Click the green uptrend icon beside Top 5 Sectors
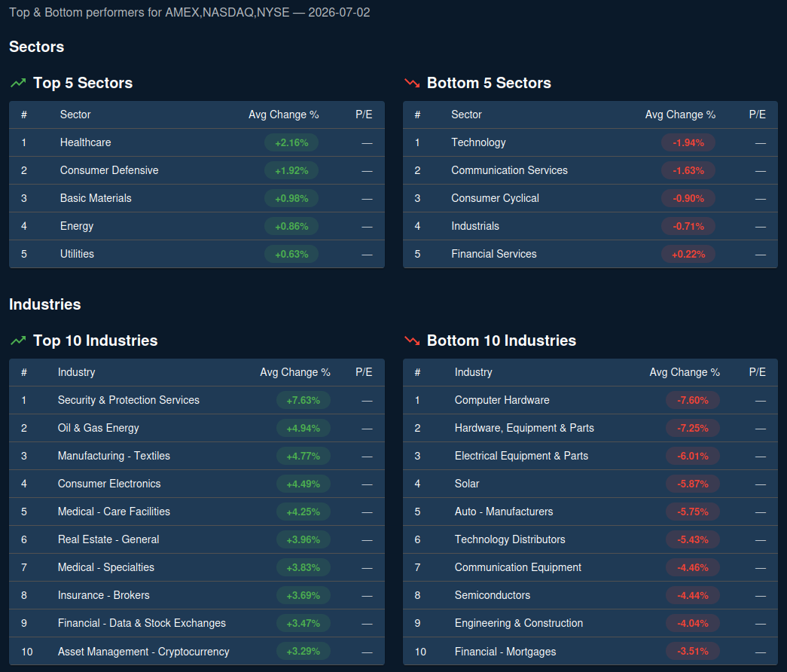Screen dimensions: 787x672 (x=18, y=83)
